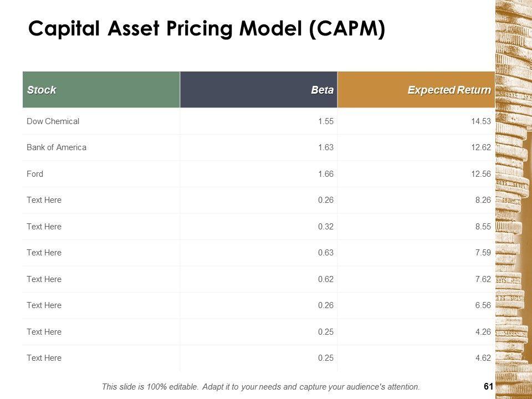This screenshot has height=399, width=532.
Task: Click the slide number 61
Action: [x=488, y=386]
